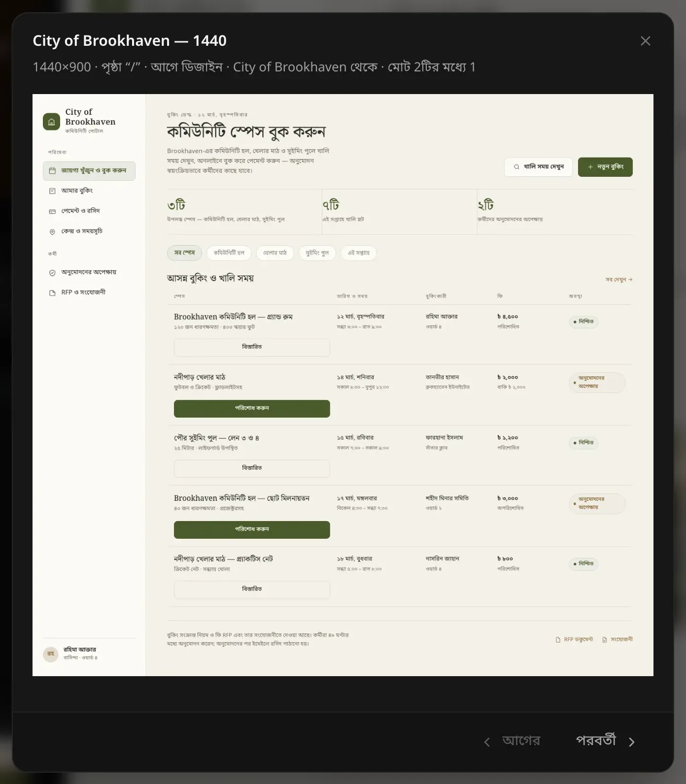Click বিস্তারিত under পৌর সুইমিং পুল row
This screenshot has width=686, height=784.
pyautogui.click(x=252, y=468)
